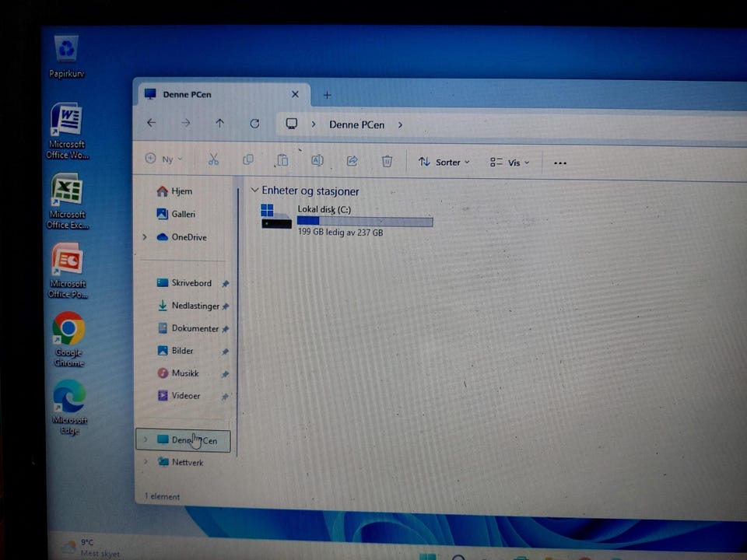Click the Share icon in toolbar
Image resolution: width=747 pixels, height=560 pixels.
pyautogui.click(x=352, y=161)
